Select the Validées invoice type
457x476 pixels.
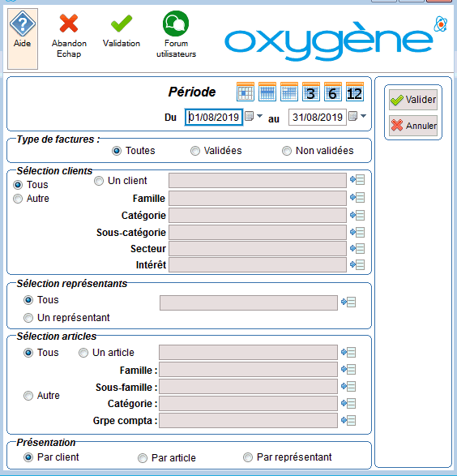(x=195, y=151)
